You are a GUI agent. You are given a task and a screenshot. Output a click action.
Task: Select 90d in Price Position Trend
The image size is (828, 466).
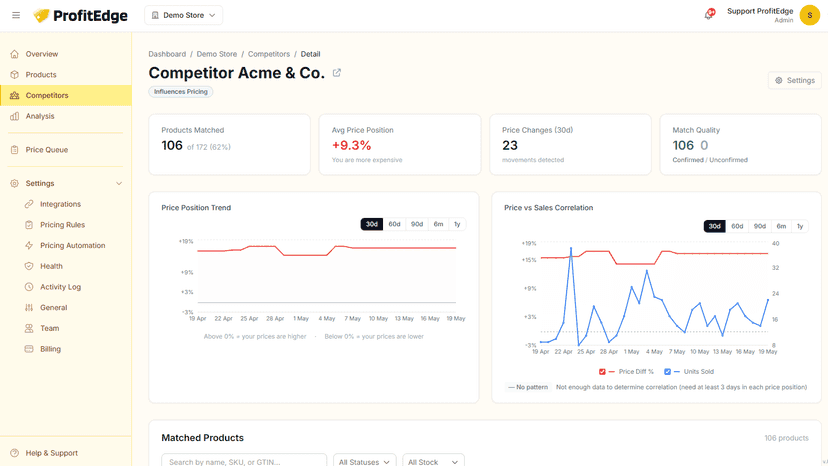[417, 224]
